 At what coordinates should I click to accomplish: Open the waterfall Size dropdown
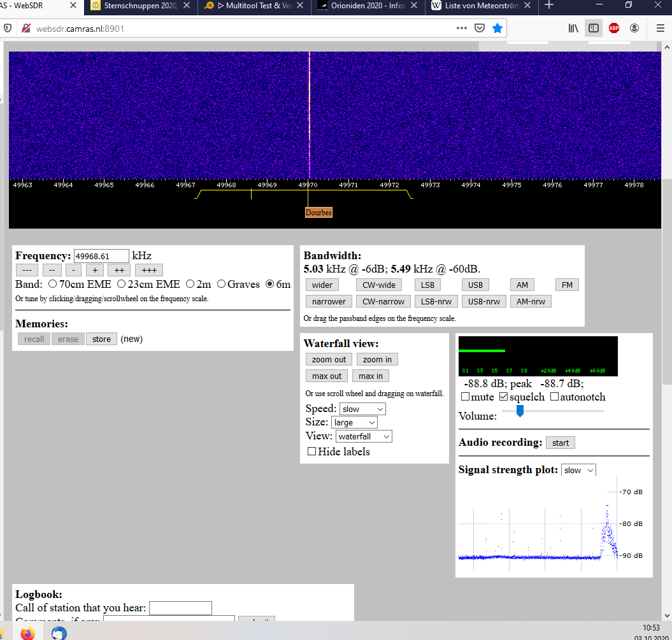pos(354,422)
